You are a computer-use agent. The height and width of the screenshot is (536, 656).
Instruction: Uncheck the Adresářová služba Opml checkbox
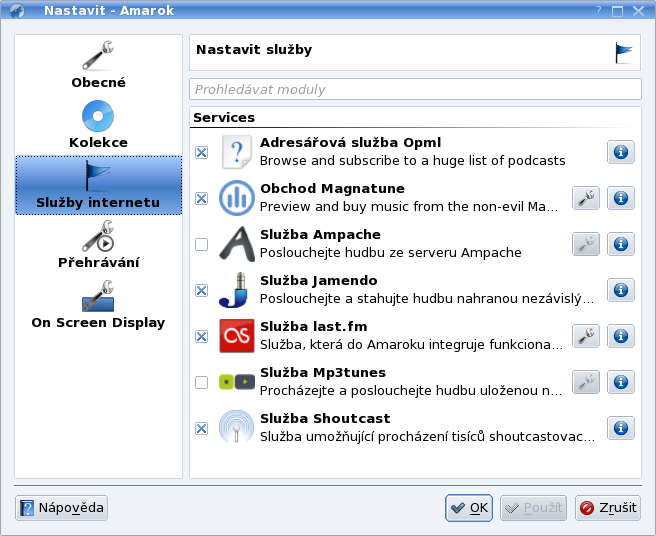202,152
